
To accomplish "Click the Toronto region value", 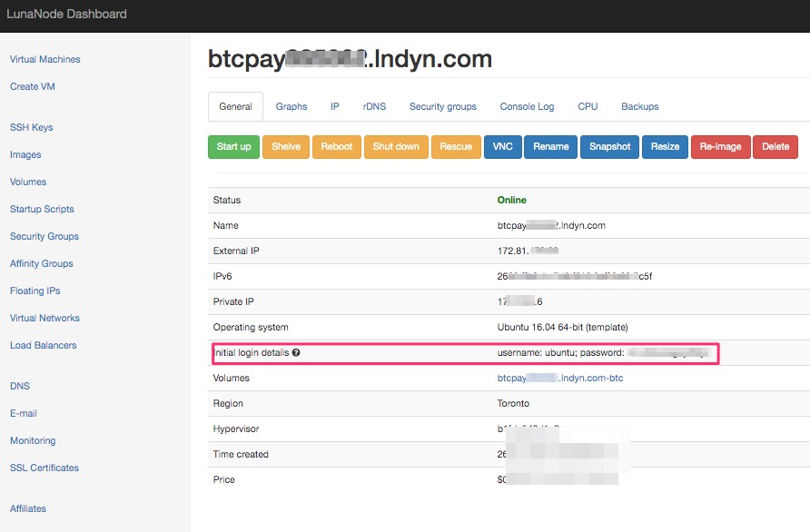I will coord(513,403).
